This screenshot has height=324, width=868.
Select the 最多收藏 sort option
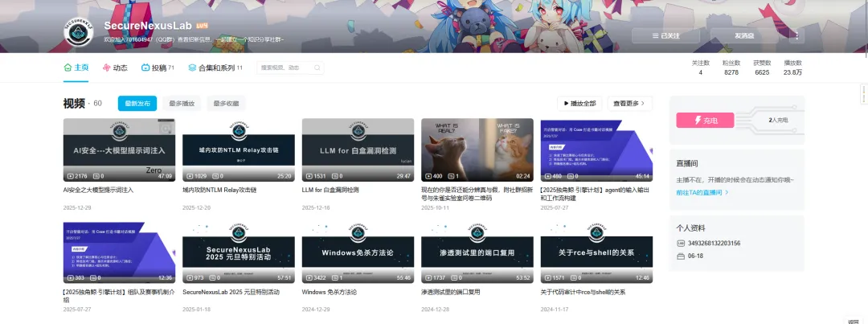point(226,103)
